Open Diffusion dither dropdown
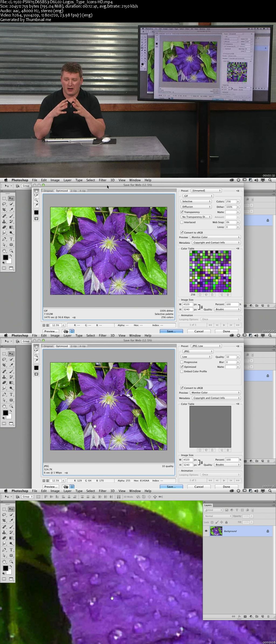The width and height of the screenshot is (276, 644). click(196, 207)
